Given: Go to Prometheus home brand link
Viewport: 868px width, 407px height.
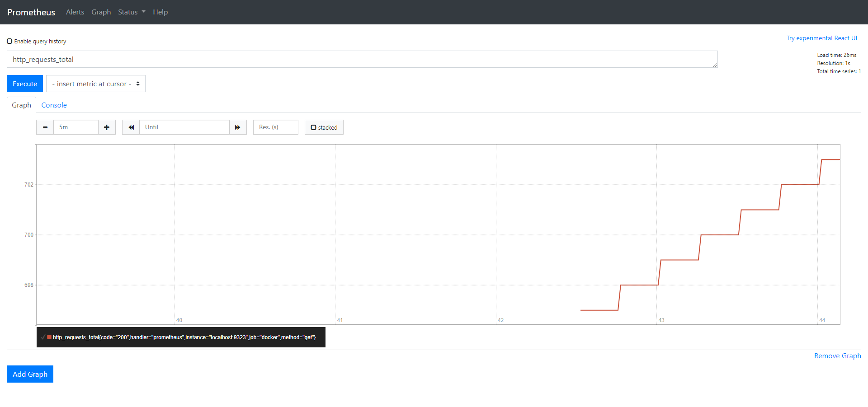Looking at the screenshot, I should [x=31, y=12].
